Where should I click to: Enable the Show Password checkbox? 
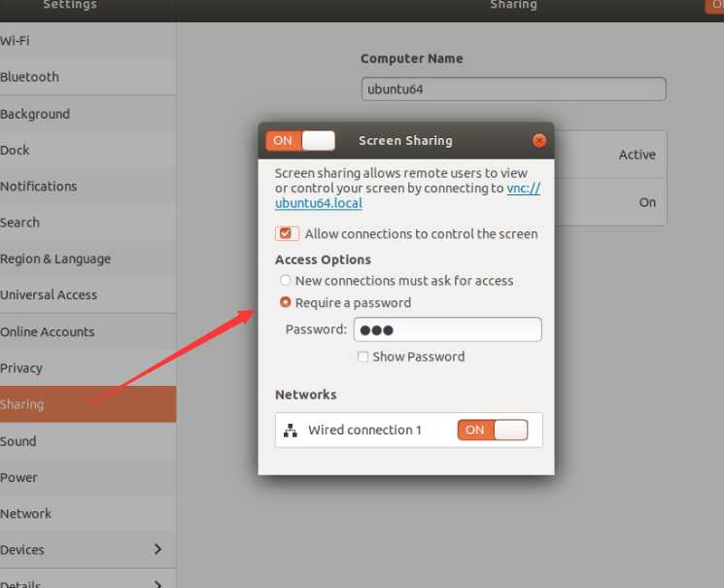[362, 357]
